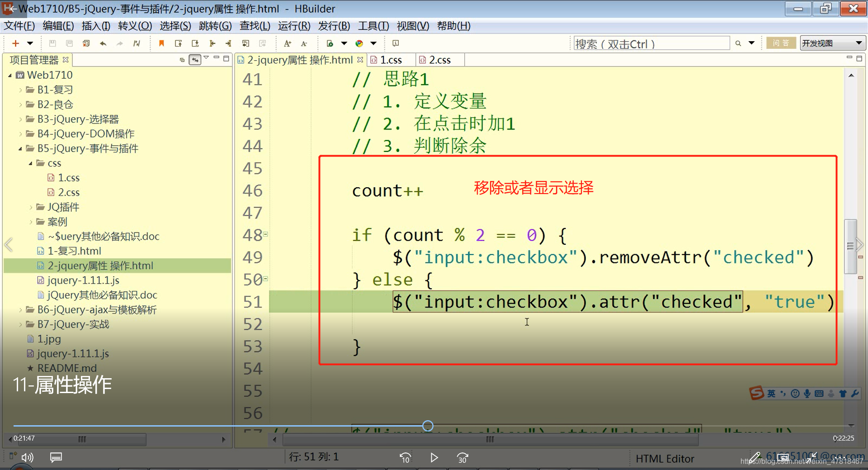Click the red plus New file icon
Screen dimensions: 868x470
click(15, 43)
